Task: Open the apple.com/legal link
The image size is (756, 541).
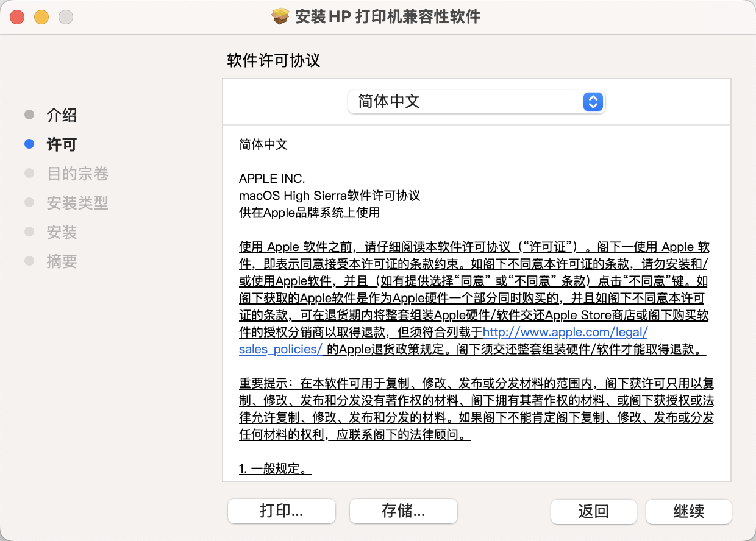Action: point(565,332)
